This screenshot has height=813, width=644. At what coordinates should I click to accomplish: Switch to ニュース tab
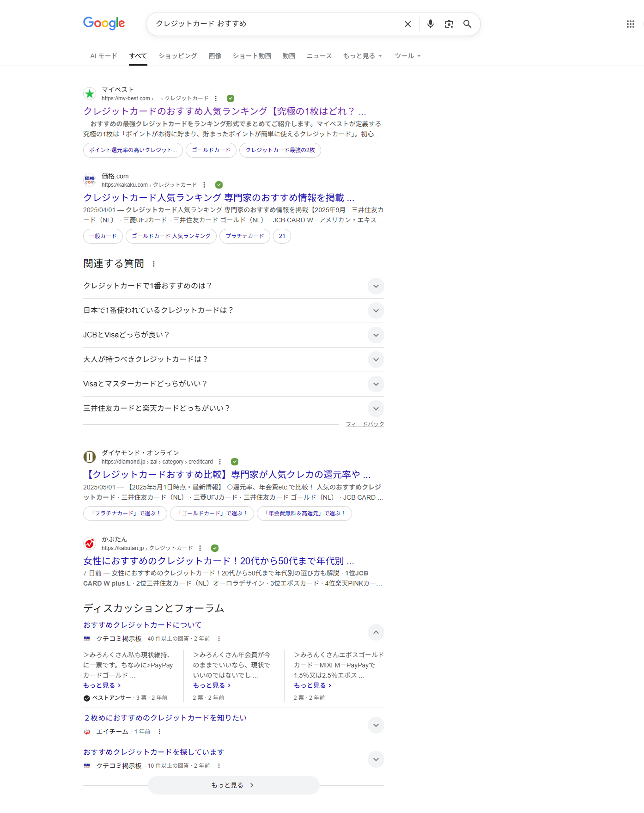pyautogui.click(x=319, y=56)
